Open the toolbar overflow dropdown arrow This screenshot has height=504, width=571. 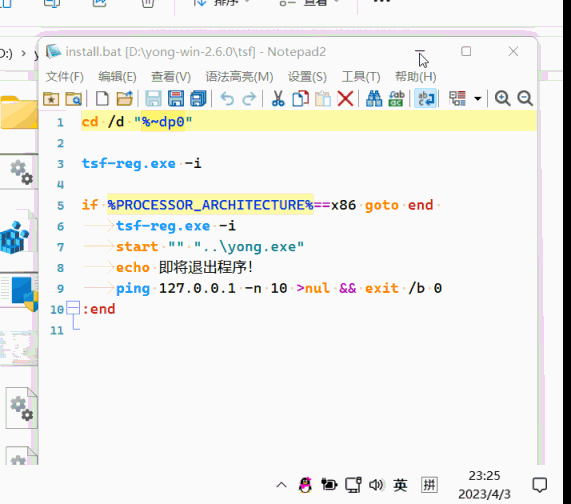477,99
